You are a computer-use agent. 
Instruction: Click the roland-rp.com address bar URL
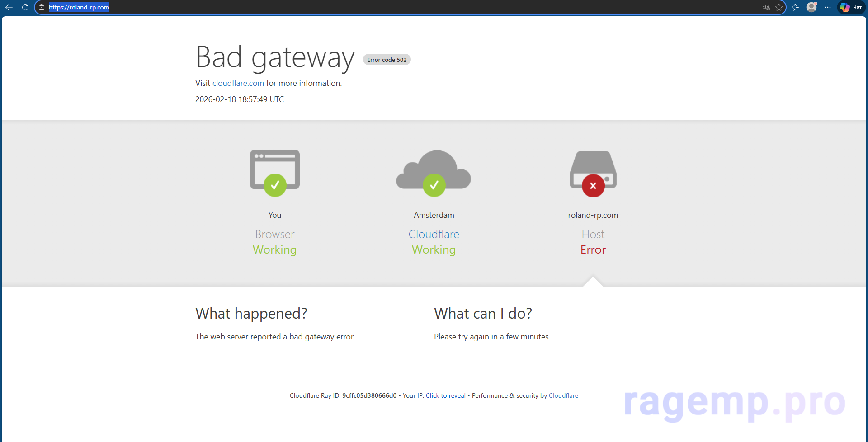click(79, 7)
